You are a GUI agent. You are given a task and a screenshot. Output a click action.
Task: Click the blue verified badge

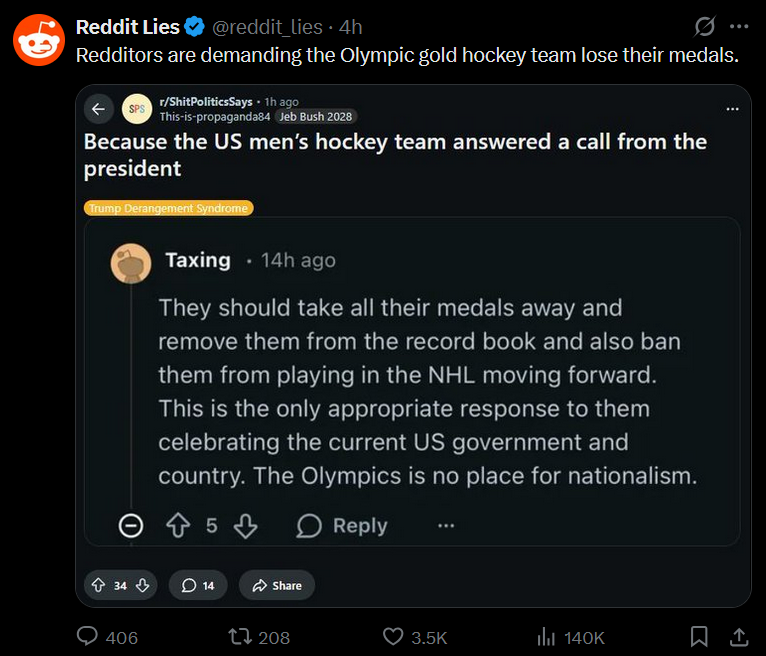[x=194, y=26]
